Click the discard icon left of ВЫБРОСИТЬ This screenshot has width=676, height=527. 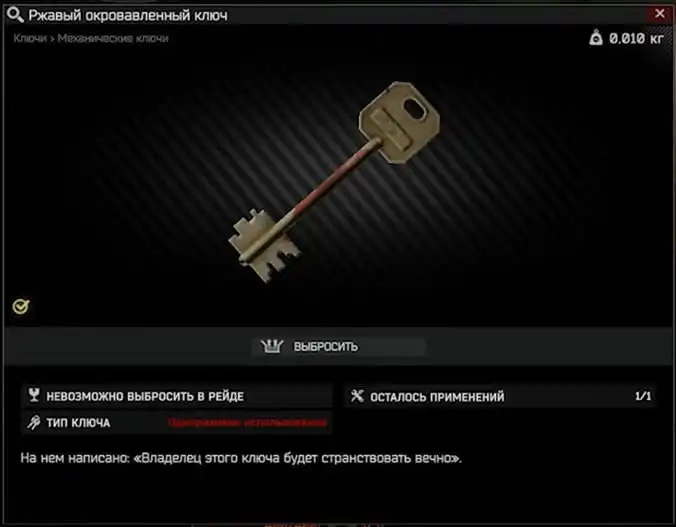tap(272, 346)
